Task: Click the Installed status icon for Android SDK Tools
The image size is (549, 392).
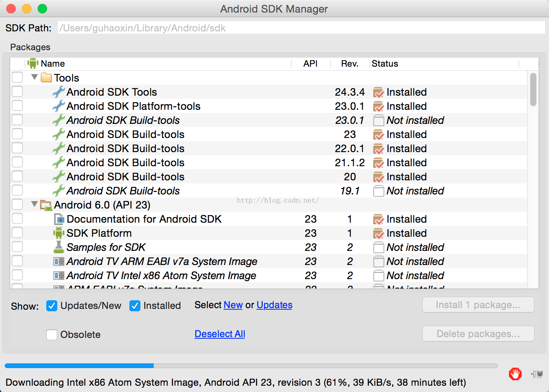Action: pyautogui.click(x=378, y=92)
